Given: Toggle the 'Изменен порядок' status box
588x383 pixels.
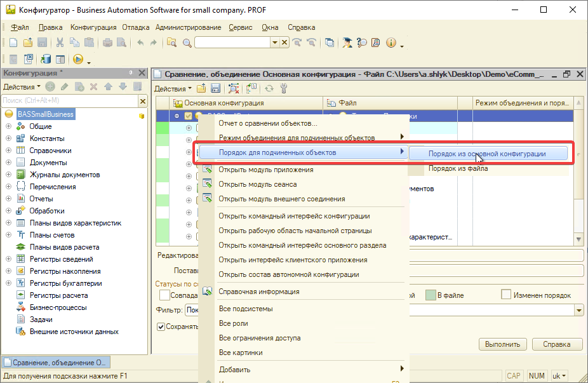Looking at the screenshot, I should point(506,295).
